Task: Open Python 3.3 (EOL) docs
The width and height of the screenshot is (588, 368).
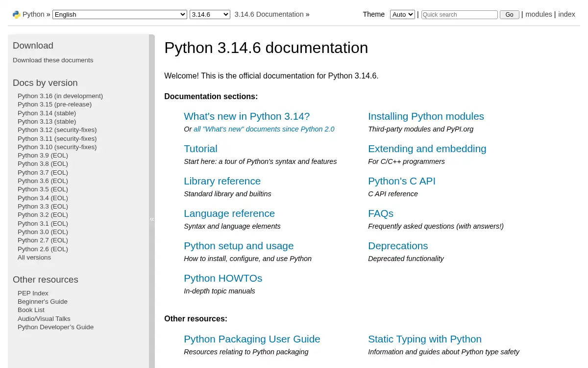Action: point(43,206)
